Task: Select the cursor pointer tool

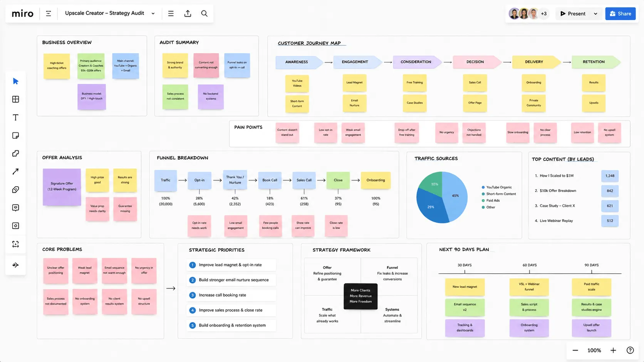Action: tap(15, 81)
